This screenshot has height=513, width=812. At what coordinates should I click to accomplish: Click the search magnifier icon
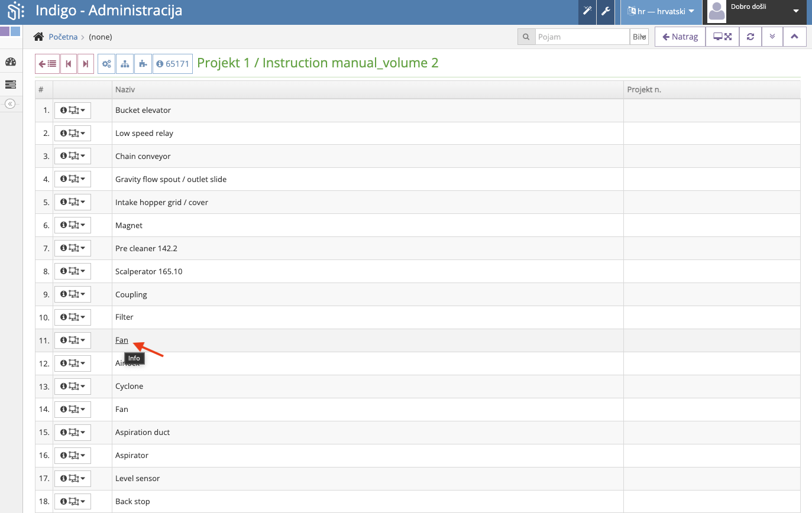click(526, 37)
